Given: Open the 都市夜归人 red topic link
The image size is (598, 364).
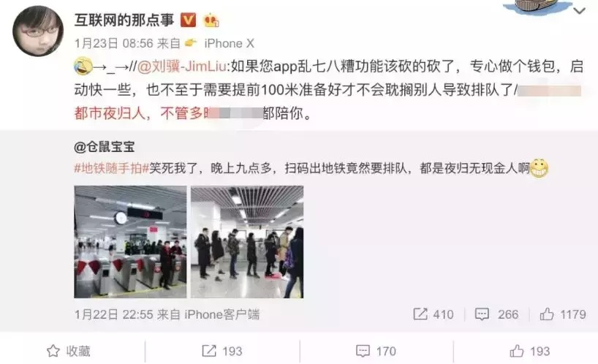Looking at the screenshot, I should tap(110, 113).
